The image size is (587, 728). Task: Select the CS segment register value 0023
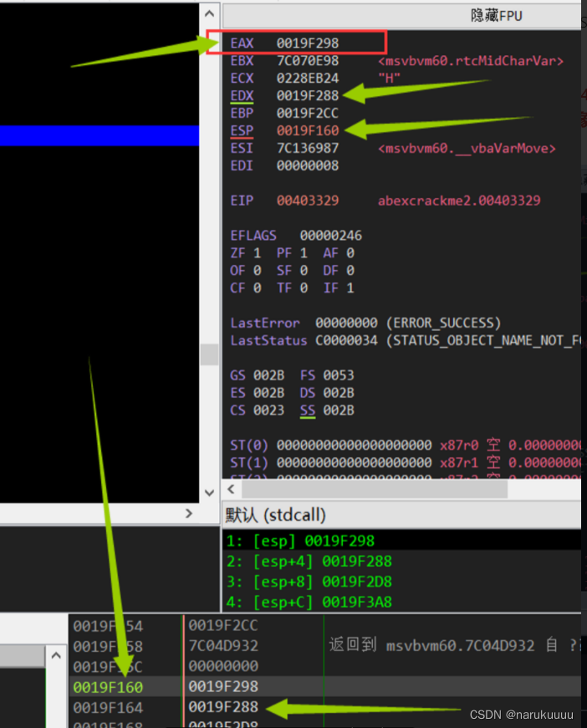point(268,410)
